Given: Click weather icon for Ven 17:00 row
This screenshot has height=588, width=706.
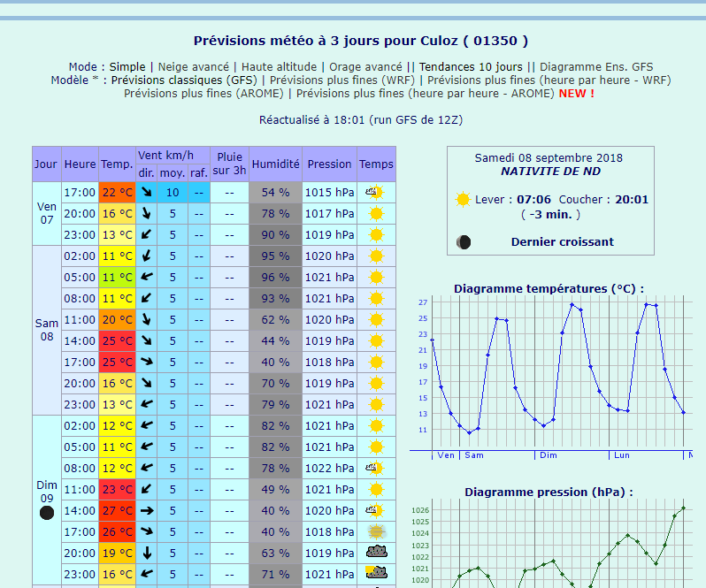Looking at the screenshot, I should [376, 193].
